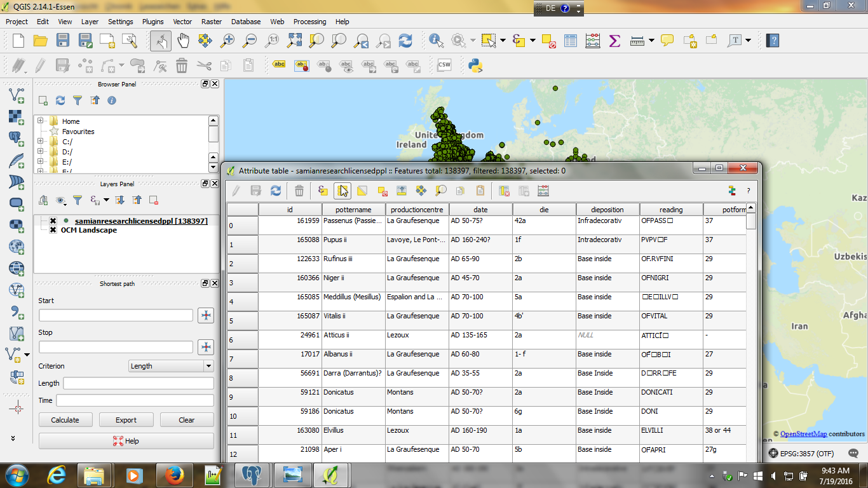Viewport: 868px width, 488px height.
Task: Refresh the map canvas
Action: click(x=405, y=41)
